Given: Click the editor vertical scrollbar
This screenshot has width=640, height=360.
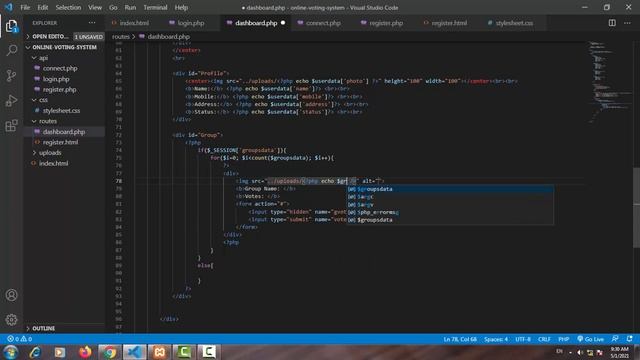Looking at the screenshot, I should point(636,207).
